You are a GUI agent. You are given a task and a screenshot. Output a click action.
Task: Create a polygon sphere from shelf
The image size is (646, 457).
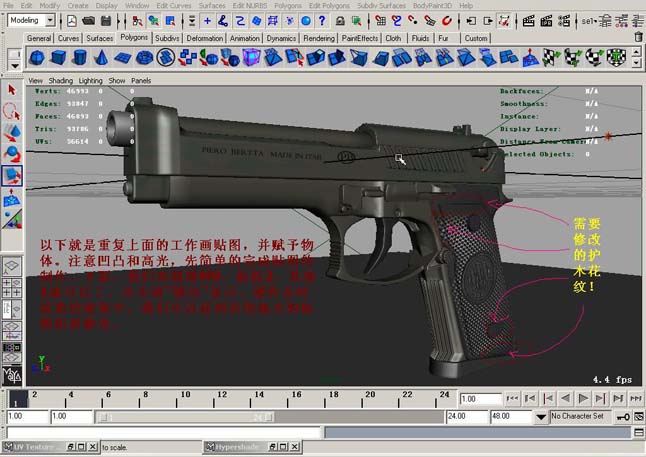tap(37, 58)
